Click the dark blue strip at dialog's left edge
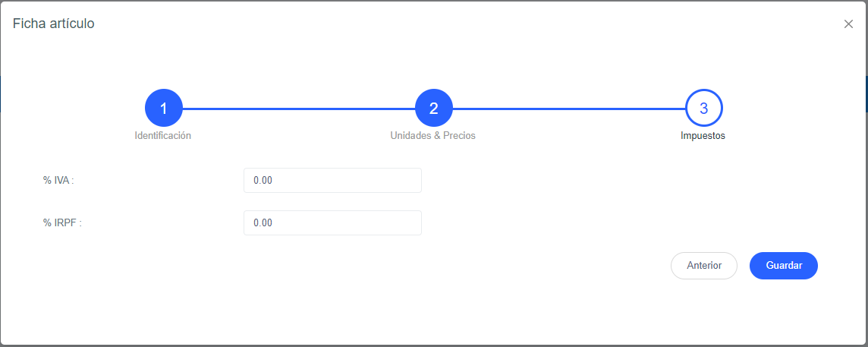868x347 pixels. click(x=2, y=93)
